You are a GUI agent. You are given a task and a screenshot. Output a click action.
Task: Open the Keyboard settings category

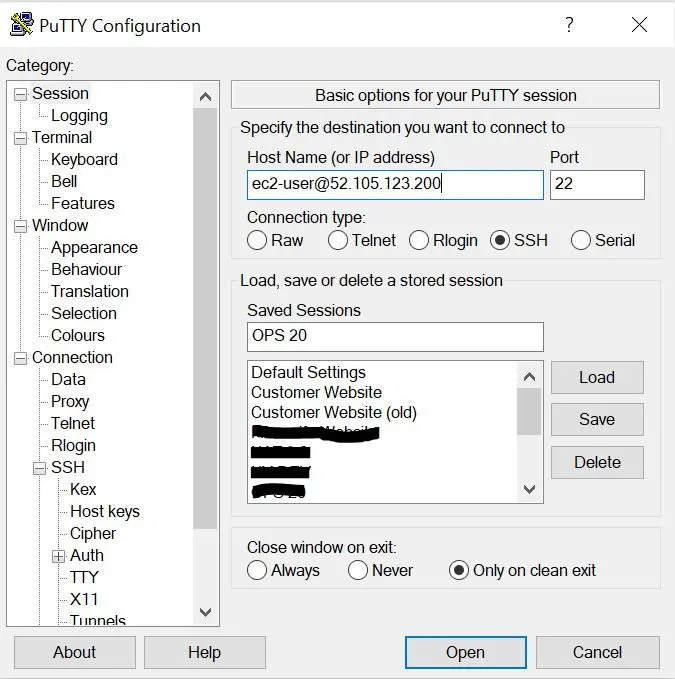click(84, 159)
